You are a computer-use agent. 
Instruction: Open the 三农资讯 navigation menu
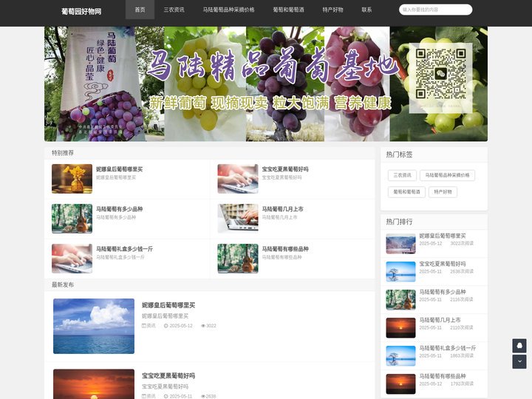coord(174,10)
